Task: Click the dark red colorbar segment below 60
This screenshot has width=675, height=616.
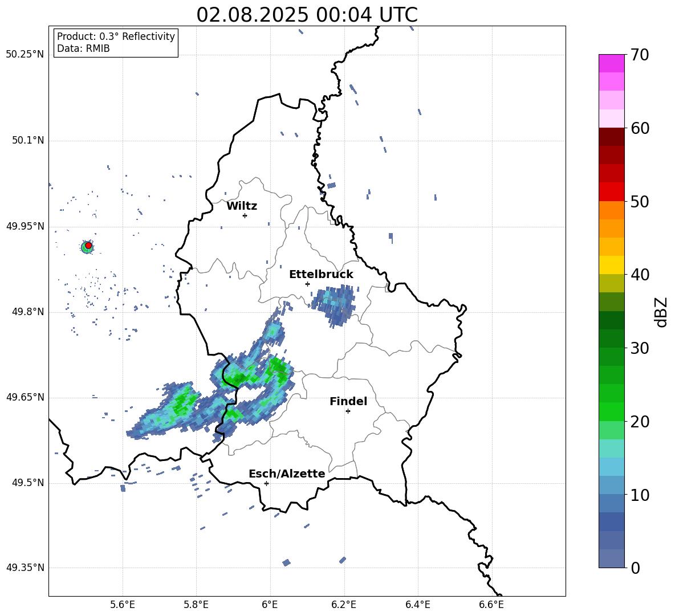Action: (x=612, y=137)
